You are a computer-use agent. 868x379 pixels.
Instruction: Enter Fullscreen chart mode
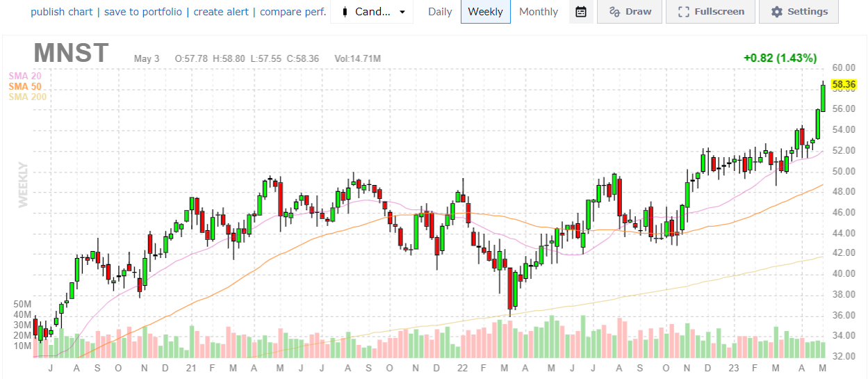tap(710, 12)
